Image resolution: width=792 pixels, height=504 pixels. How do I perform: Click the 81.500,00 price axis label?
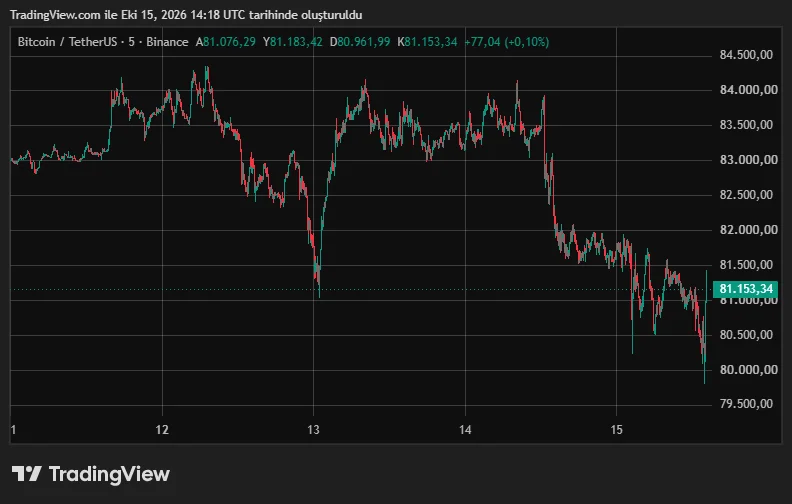pyautogui.click(x=746, y=265)
